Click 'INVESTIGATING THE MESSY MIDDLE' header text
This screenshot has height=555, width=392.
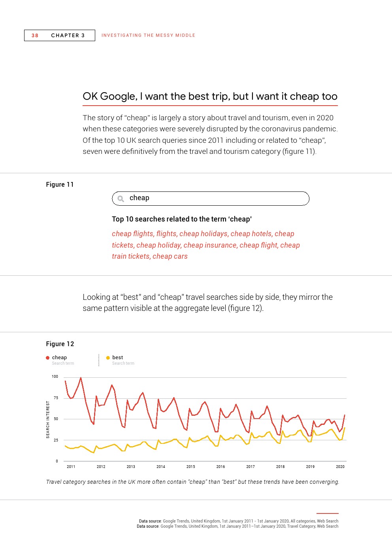click(x=148, y=36)
